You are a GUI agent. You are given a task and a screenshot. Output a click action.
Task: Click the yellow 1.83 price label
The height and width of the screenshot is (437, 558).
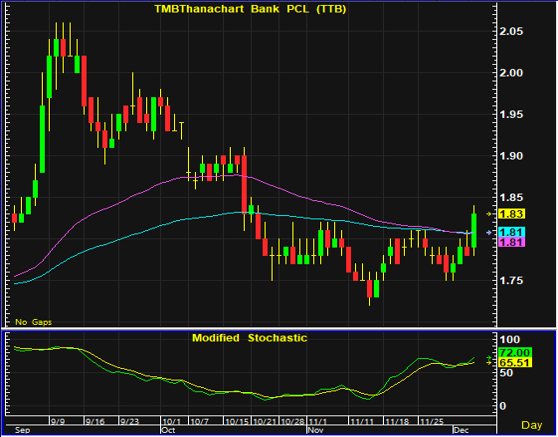[x=512, y=214]
